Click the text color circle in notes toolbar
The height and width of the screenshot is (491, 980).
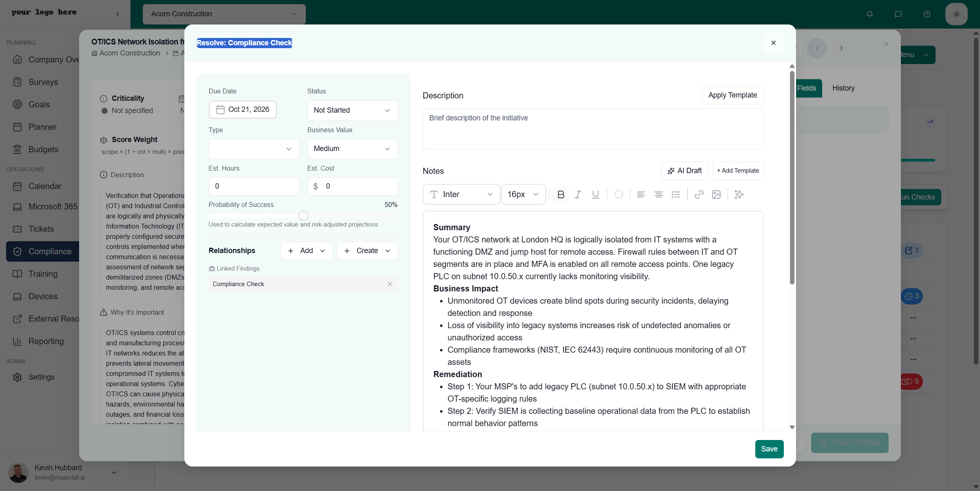click(618, 194)
